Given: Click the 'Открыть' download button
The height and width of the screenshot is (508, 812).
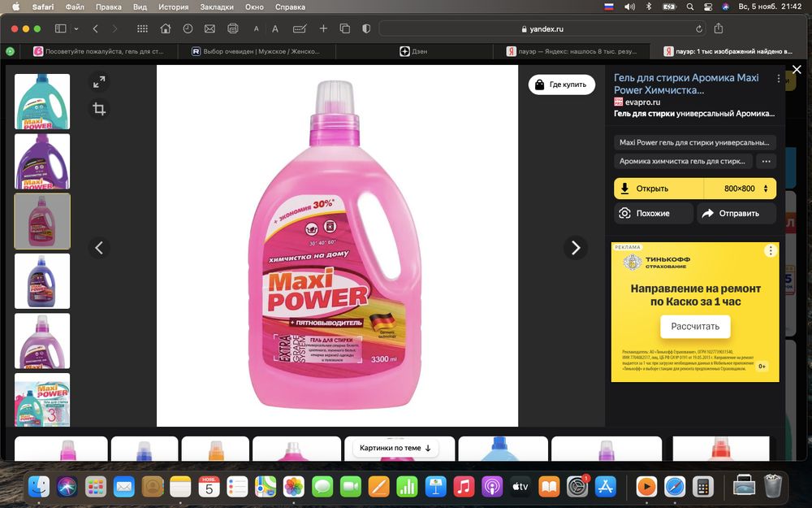Looking at the screenshot, I should click(652, 189).
